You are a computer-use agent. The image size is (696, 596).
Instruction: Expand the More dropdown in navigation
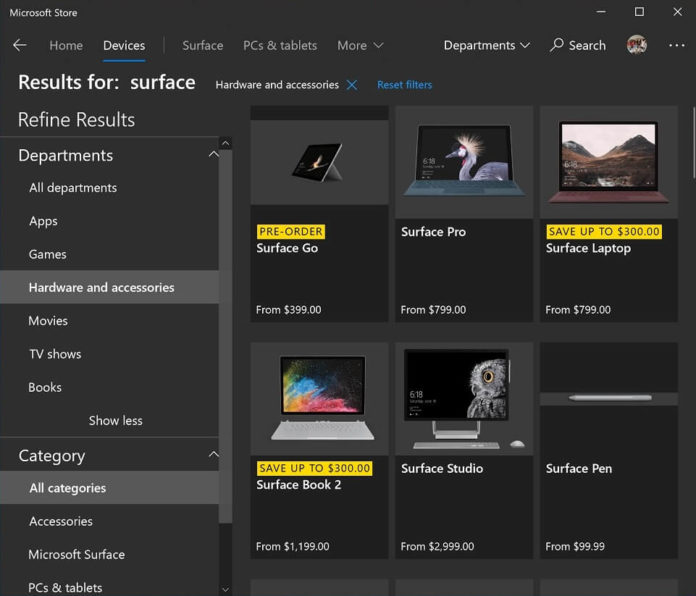[x=360, y=45]
